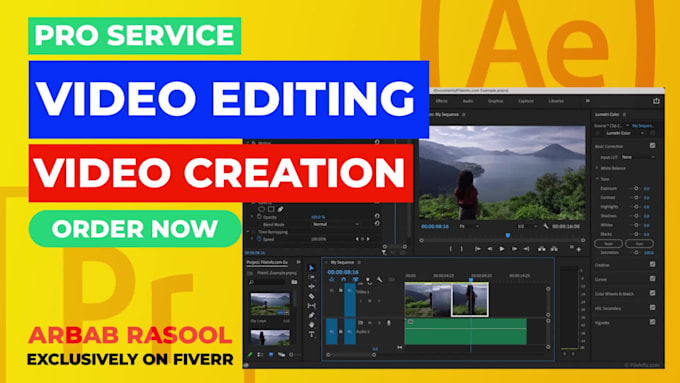The width and height of the screenshot is (680, 383).
Task: Click the ellipse mask icon under Opacity
Action: pyautogui.click(x=262, y=209)
